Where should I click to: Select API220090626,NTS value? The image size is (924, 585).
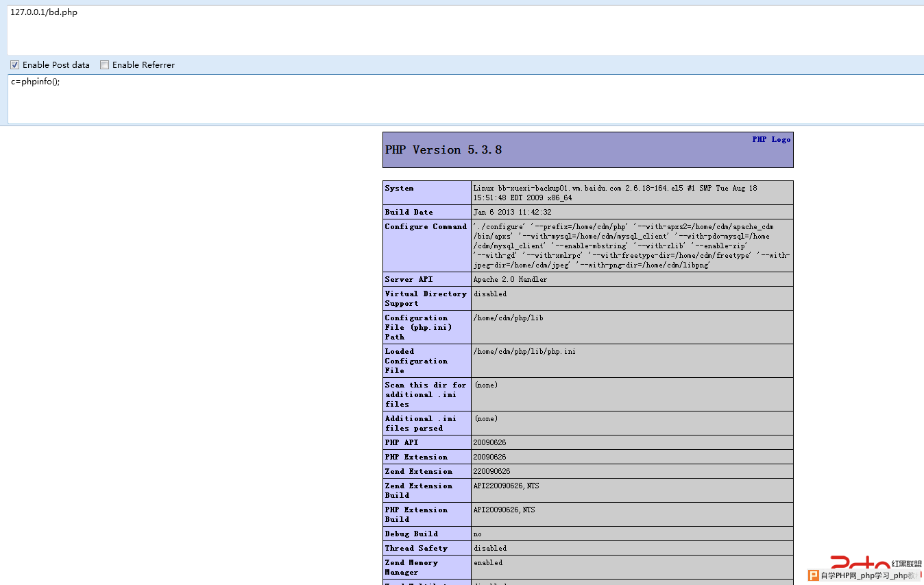pos(507,486)
